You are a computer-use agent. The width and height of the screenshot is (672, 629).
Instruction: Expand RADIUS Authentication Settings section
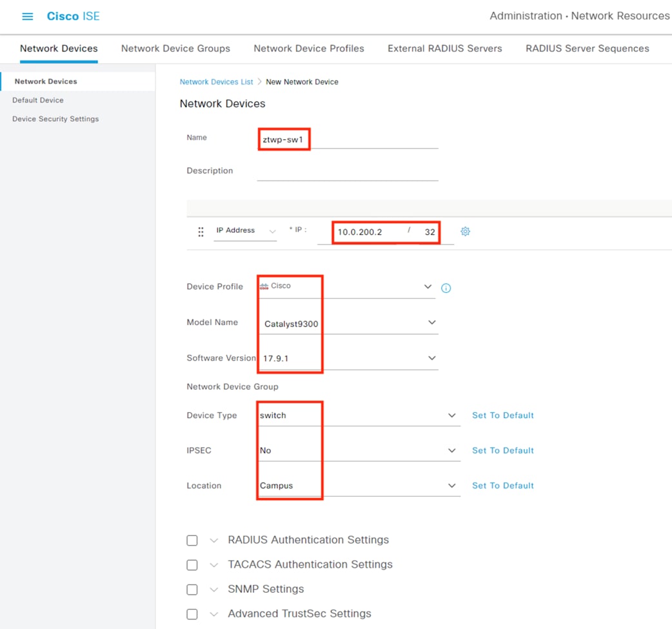tap(214, 540)
